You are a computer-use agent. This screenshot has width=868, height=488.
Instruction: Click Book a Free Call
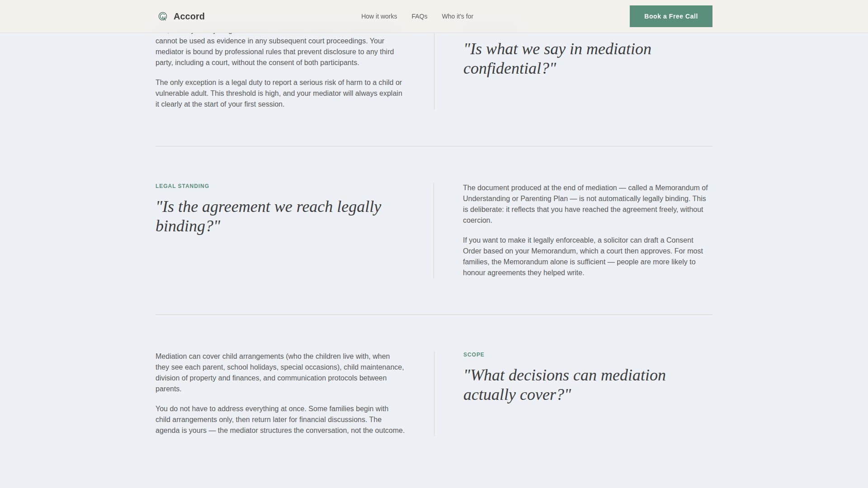pos(670,16)
